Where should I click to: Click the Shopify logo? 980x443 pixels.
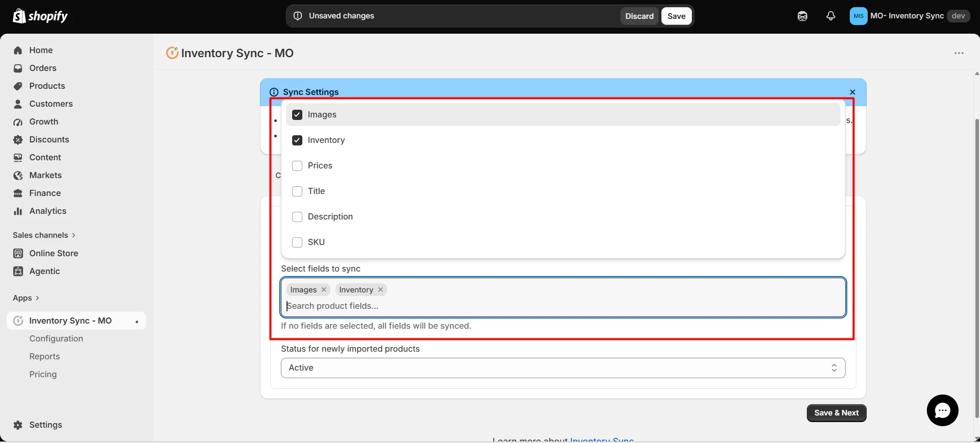click(x=40, y=16)
